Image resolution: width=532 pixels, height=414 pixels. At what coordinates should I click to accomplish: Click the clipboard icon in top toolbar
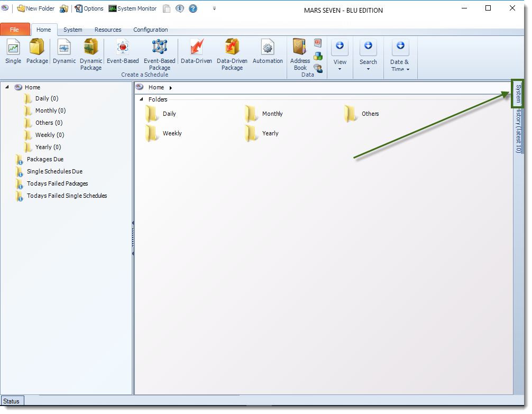pyautogui.click(x=166, y=8)
